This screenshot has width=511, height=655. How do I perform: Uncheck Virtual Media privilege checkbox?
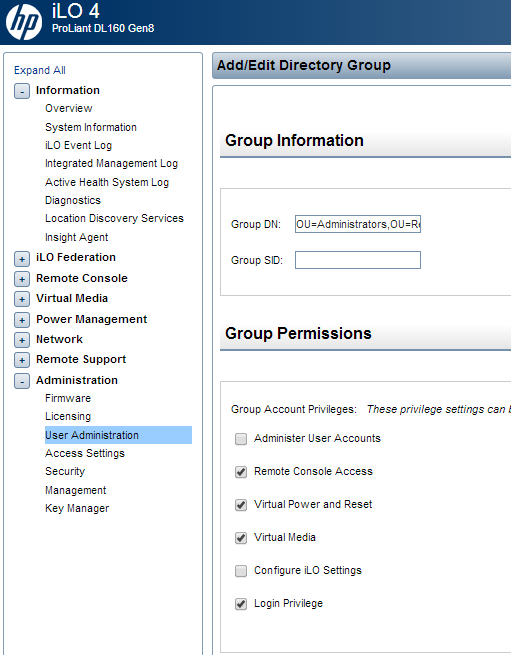(x=241, y=538)
